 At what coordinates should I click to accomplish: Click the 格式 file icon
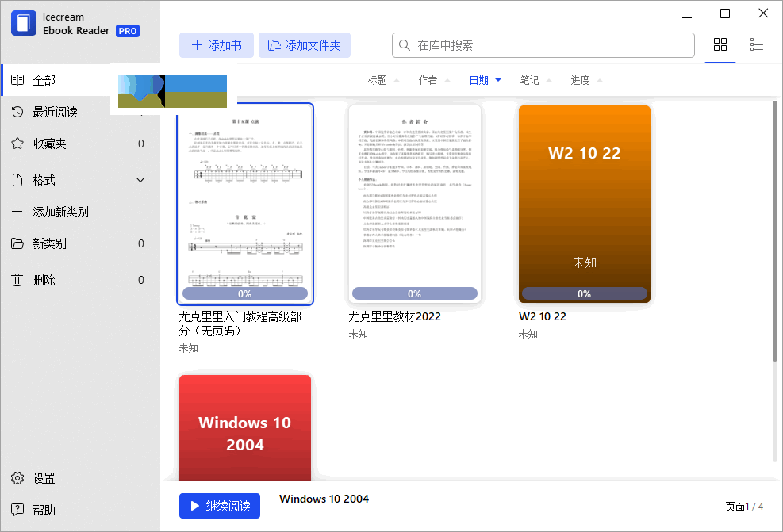(17, 180)
